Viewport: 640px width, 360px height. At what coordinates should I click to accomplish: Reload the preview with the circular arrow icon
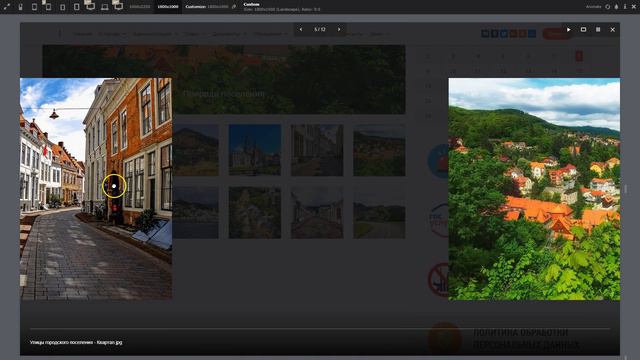(607, 7)
